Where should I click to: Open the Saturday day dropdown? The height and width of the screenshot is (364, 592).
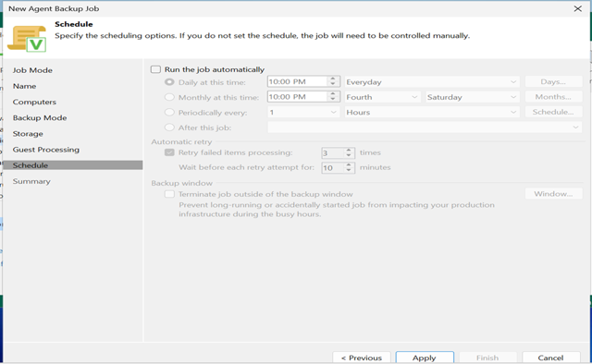(473, 97)
